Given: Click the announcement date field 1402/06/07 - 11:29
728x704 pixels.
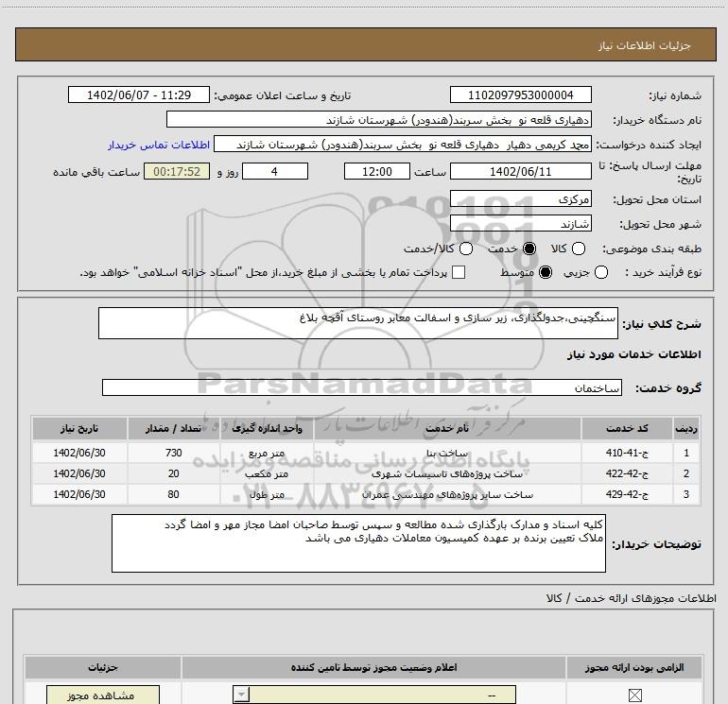Looking at the screenshot, I should point(139,94).
